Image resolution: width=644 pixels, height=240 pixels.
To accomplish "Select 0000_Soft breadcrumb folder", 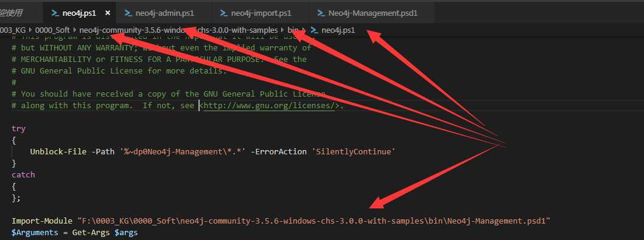I will click(52, 30).
